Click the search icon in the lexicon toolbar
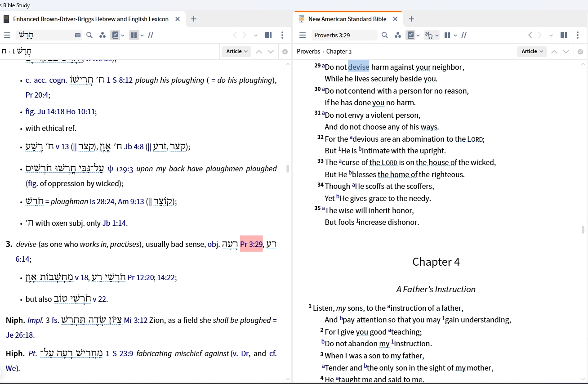This screenshot has height=384, width=588. pyautogui.click(x=89, y=35)
